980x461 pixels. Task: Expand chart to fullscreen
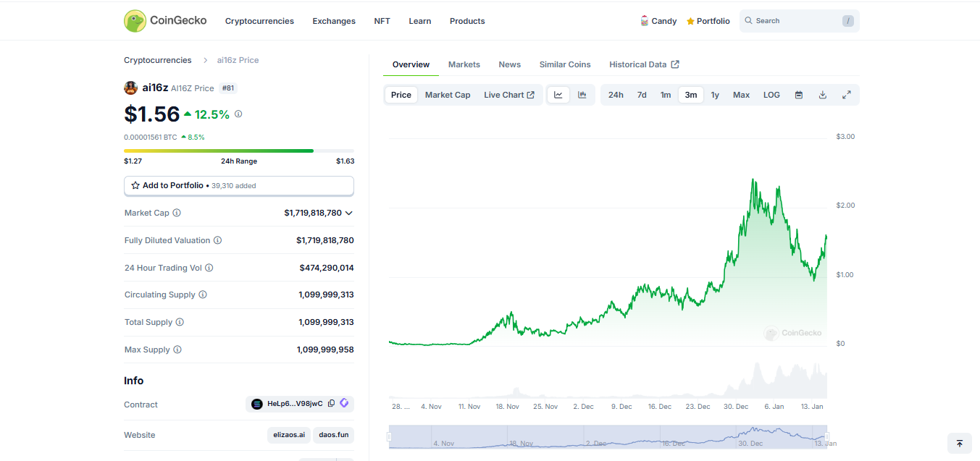846,95
